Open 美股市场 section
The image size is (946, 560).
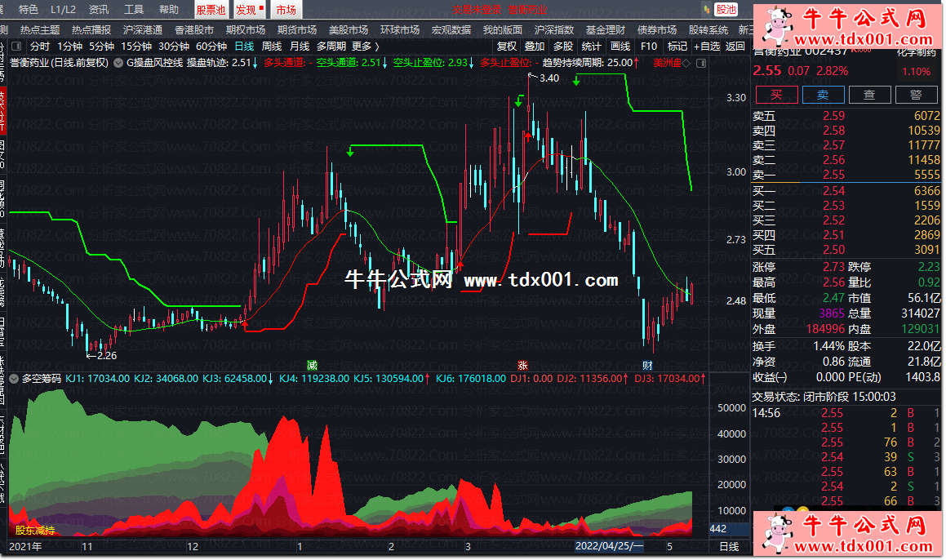348,29
